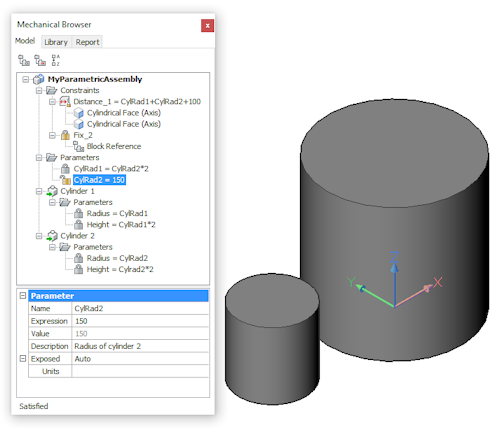Close the Mechanical Browser panel
Screen dimensions: 498x433
point(207,26)
